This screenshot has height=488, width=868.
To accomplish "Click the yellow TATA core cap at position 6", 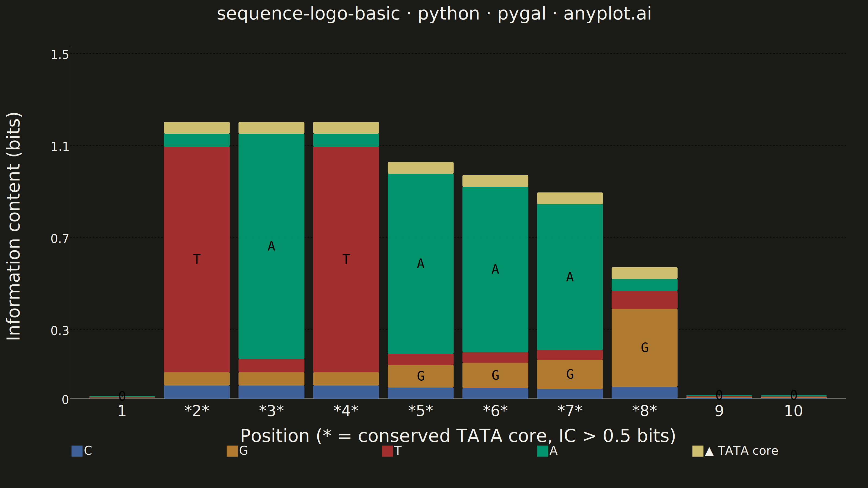I will coord(495,181).
